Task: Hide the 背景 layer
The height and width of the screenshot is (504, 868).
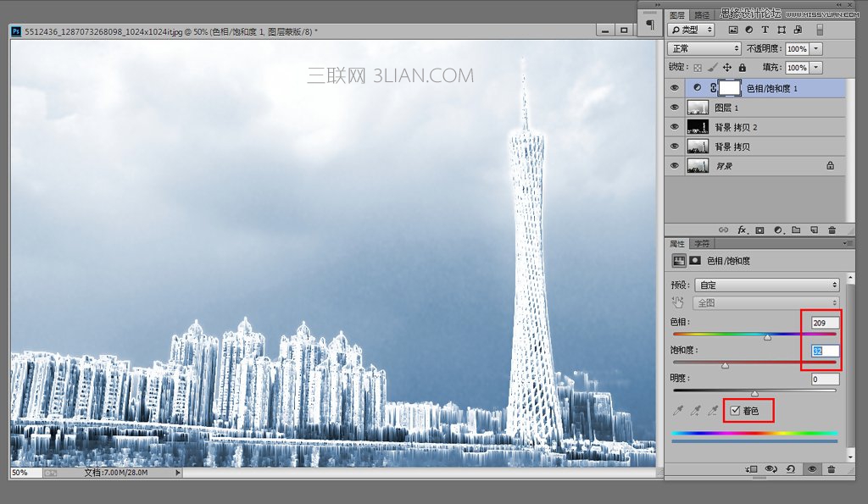Action: (x=674, y=165)
